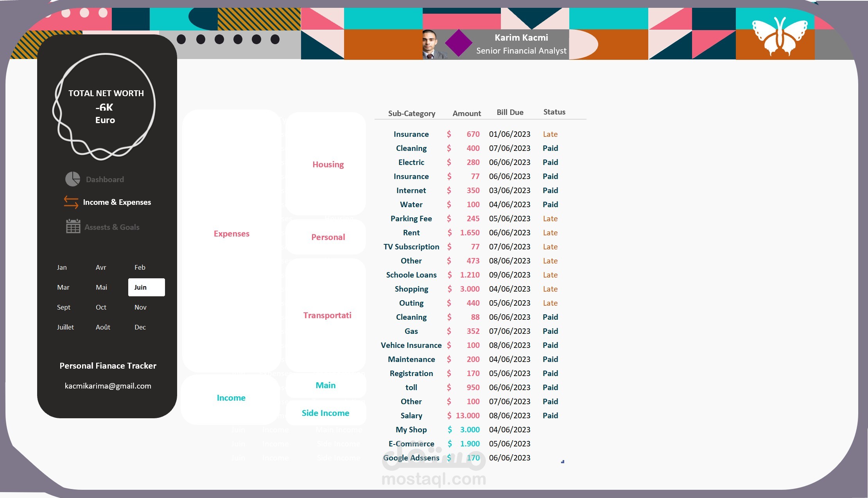
Task: Open the Dashboard navigation tab
Action: point(105,179)
